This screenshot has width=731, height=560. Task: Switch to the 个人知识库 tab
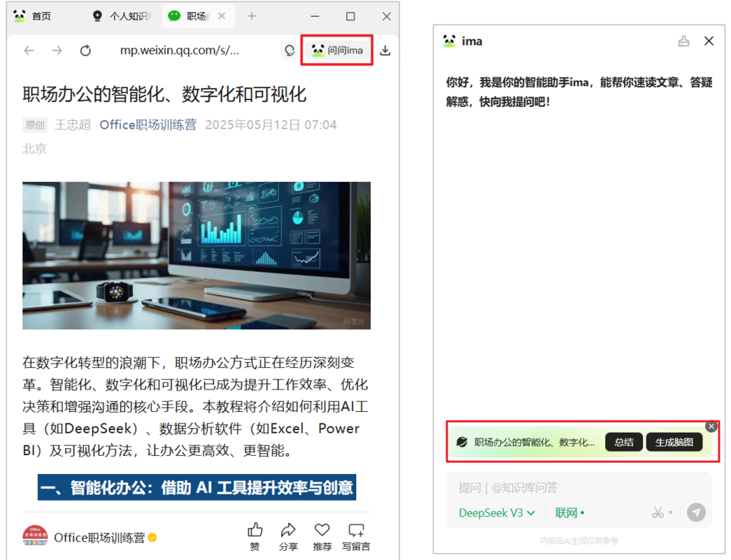122,16
